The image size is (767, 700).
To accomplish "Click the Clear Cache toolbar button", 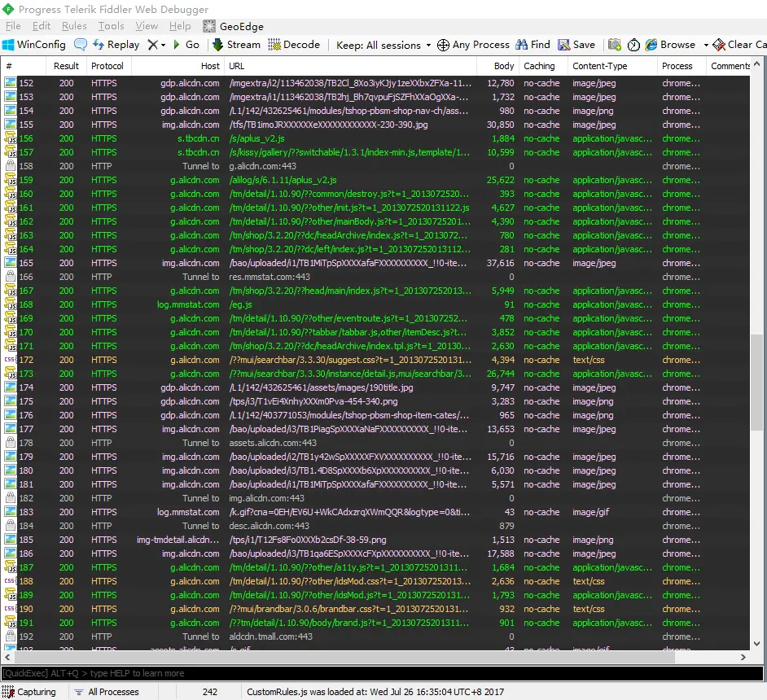I will click(739, 45).
